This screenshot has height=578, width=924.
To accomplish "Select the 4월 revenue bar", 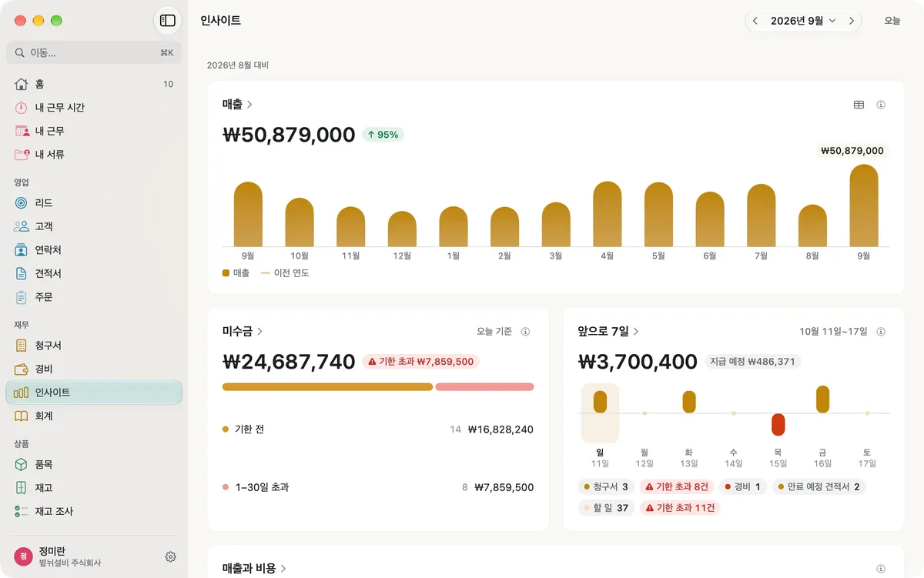I will pyautogui.click(x=608, y=214).
